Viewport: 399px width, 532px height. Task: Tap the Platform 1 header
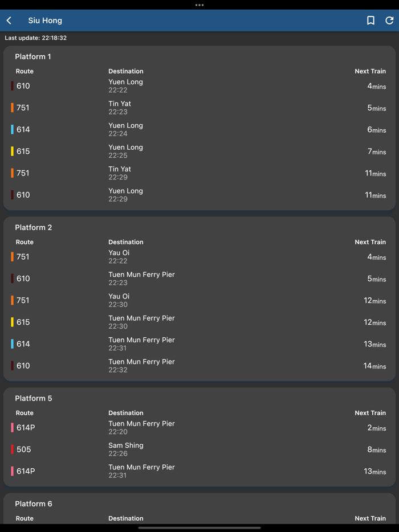33,56
